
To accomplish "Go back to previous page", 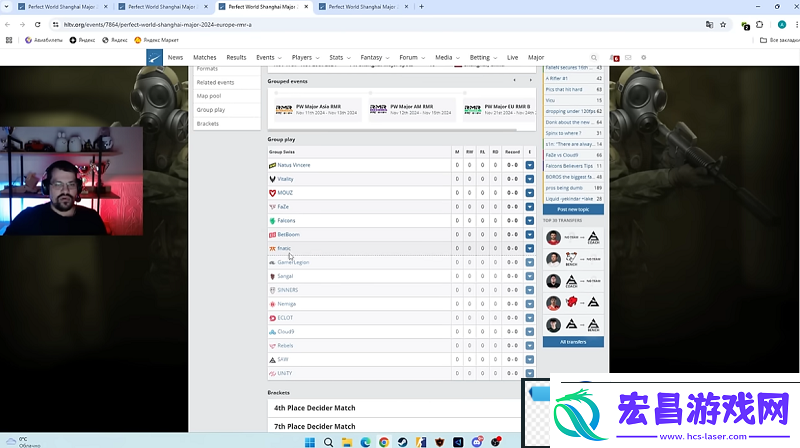I will point(8,24).
